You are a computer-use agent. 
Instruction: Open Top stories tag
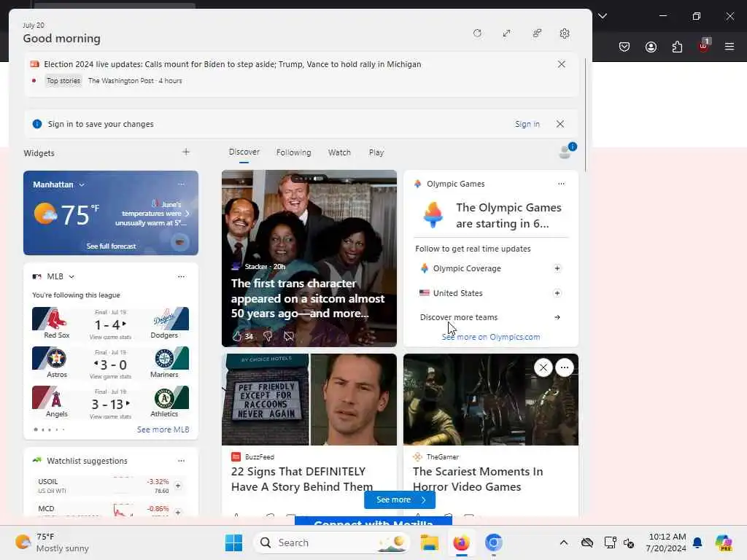coord(63,80)
